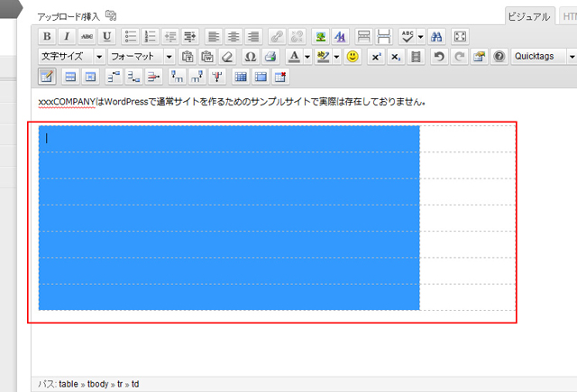Open table row properties
Image resolution: width=577 pixels, height=392 pixels.
click(x=70, y=77)
